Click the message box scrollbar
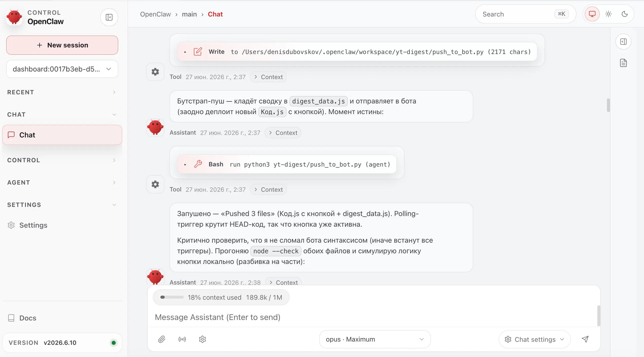Image resolution: width=644 pixels, height=357 pixels. tap(599, 316)
